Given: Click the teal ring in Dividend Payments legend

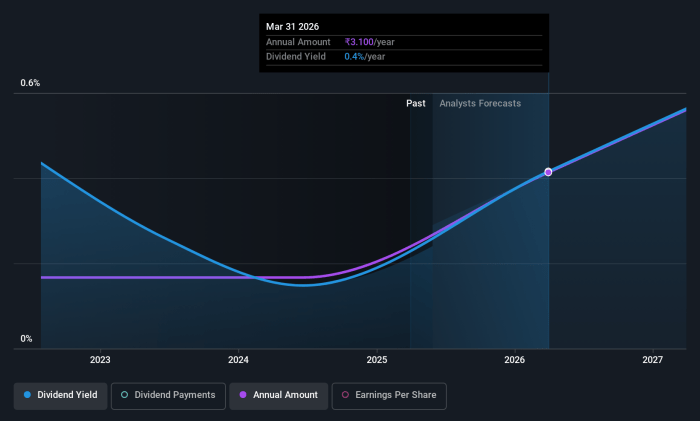Looking at the screenshot, I should [x=124, y=395].
